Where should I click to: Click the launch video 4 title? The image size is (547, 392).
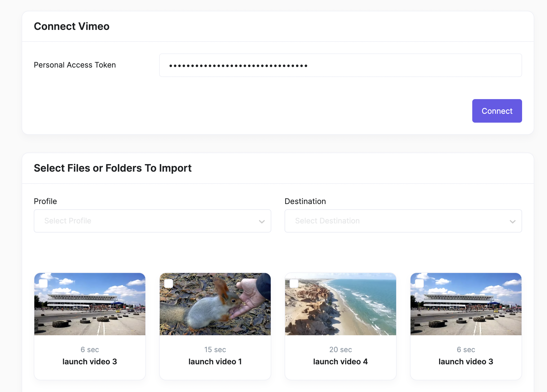click(340, 362)
